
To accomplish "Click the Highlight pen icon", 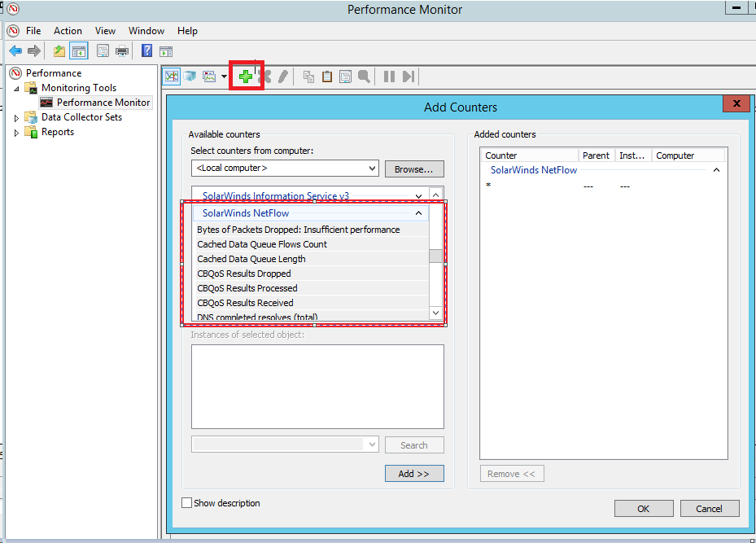I will 283,77.
